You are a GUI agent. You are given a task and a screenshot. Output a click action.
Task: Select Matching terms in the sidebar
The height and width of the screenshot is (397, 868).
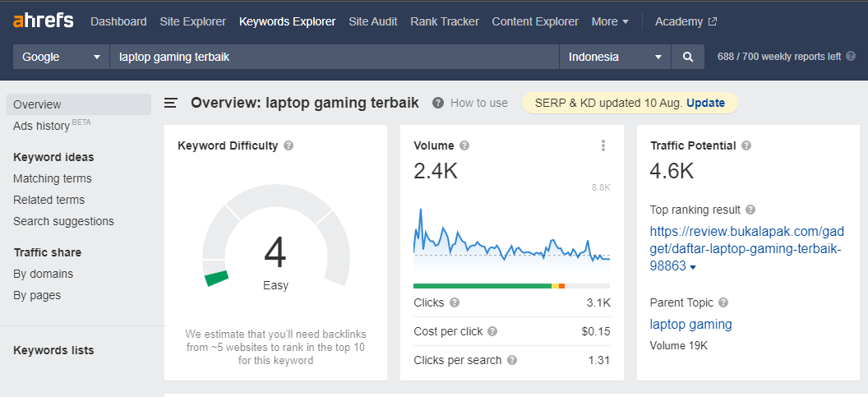coord(53,178)
